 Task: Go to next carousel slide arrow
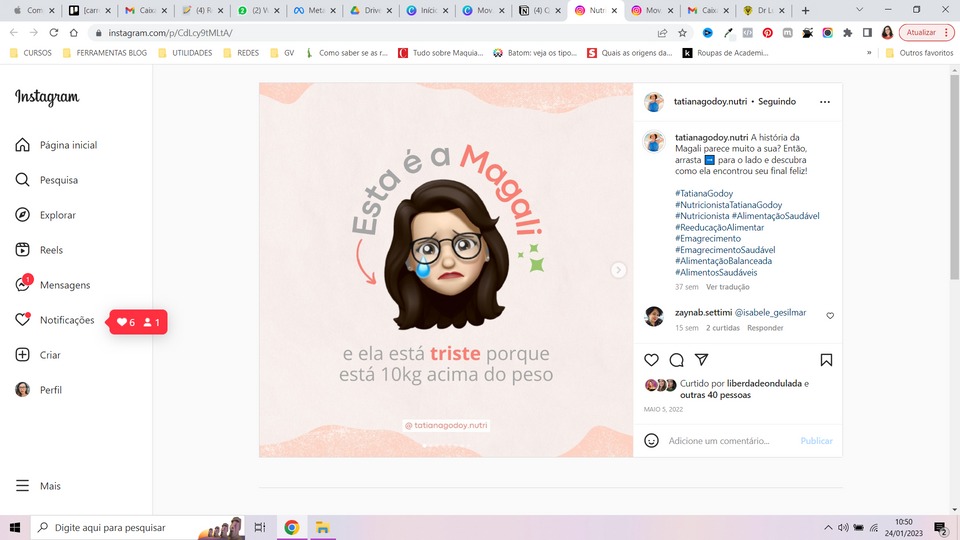click(x=619, y=270)
